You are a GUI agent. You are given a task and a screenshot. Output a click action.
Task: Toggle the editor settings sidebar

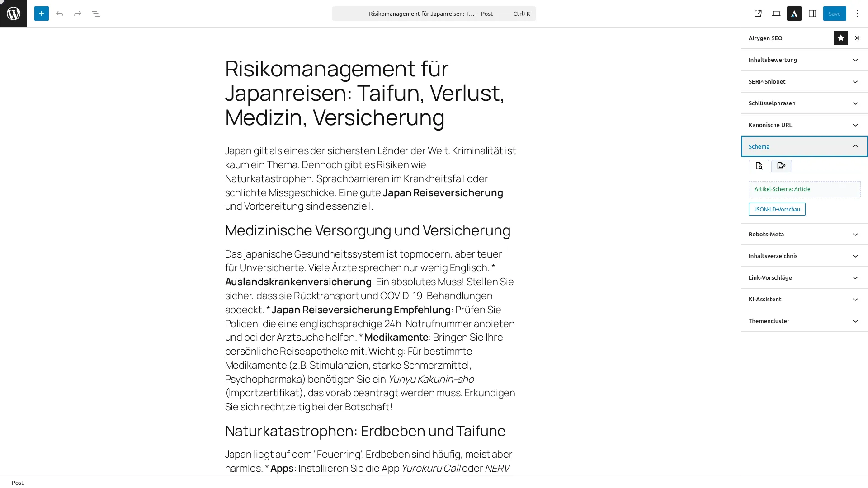pos(812,14)
